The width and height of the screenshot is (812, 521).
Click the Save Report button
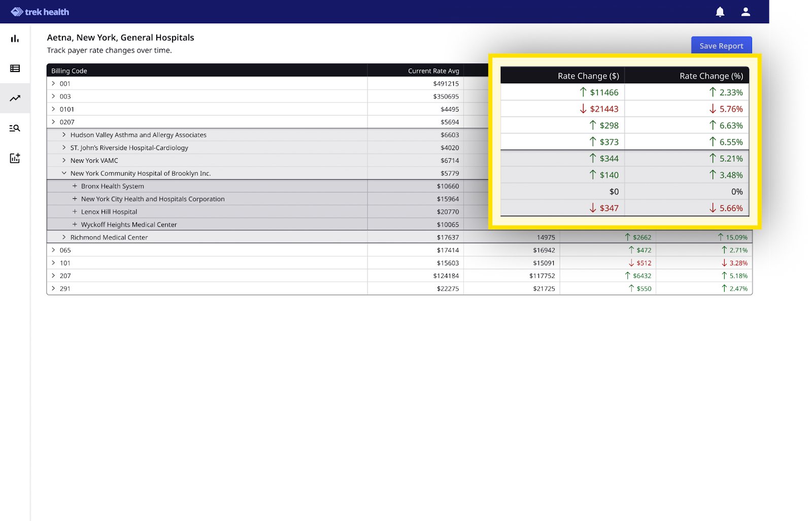721,46
